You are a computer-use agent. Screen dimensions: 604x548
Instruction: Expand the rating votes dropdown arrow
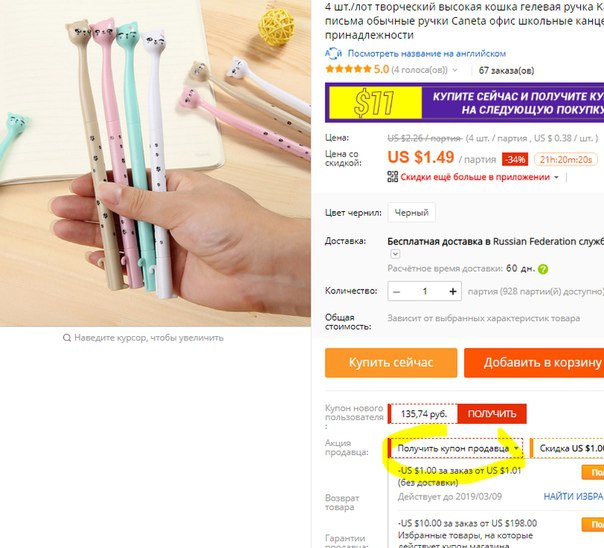click(455, 70)
